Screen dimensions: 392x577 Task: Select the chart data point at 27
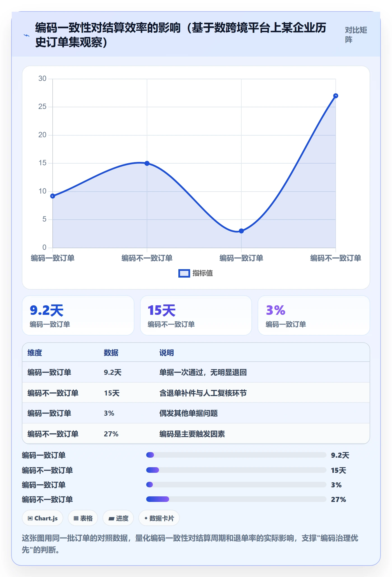(336, 96)
